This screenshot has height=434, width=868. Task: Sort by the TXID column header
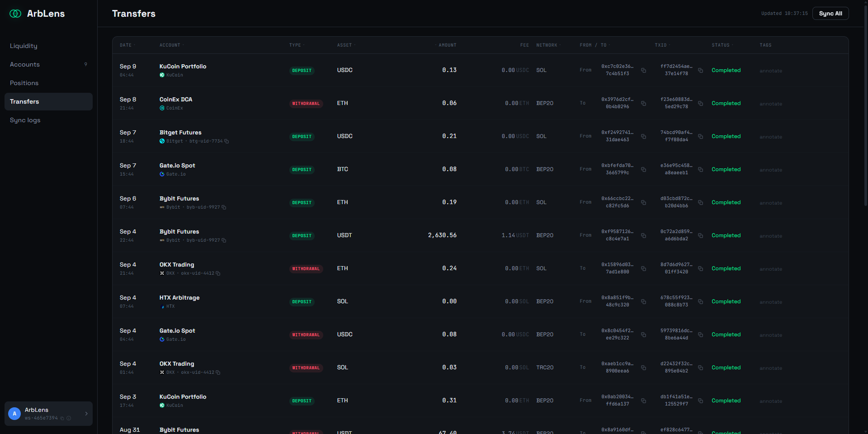click(x=662, y=45)
